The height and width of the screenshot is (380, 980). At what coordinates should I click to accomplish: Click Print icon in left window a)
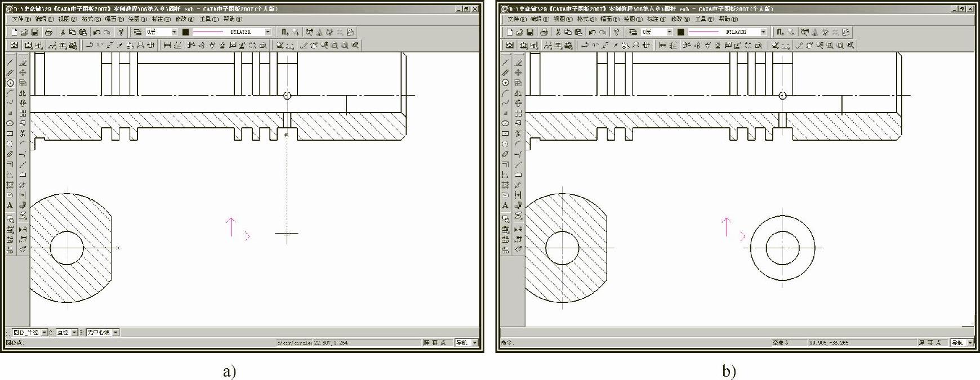(x=48, y=32)
